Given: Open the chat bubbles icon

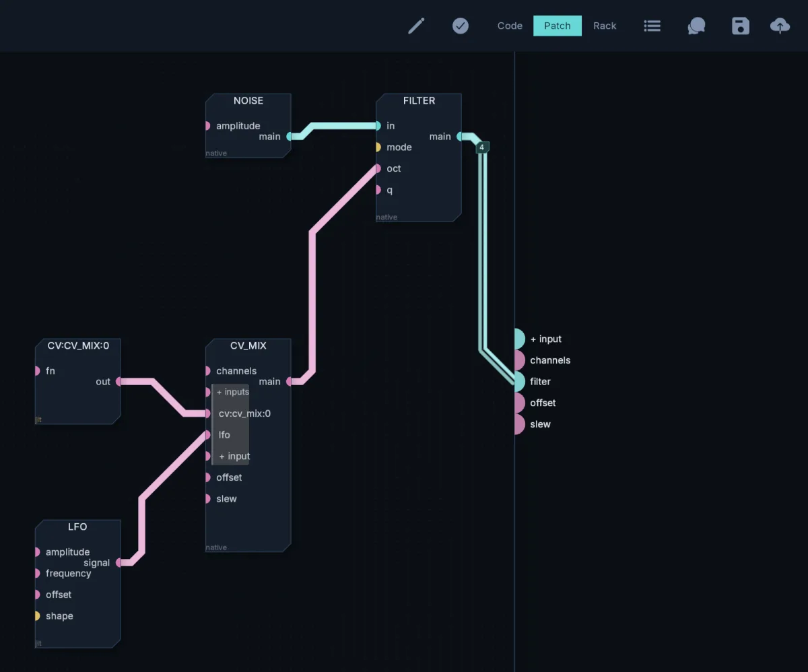Looking at the screenshot, I should pyautogui.click(x=696, y=26).
